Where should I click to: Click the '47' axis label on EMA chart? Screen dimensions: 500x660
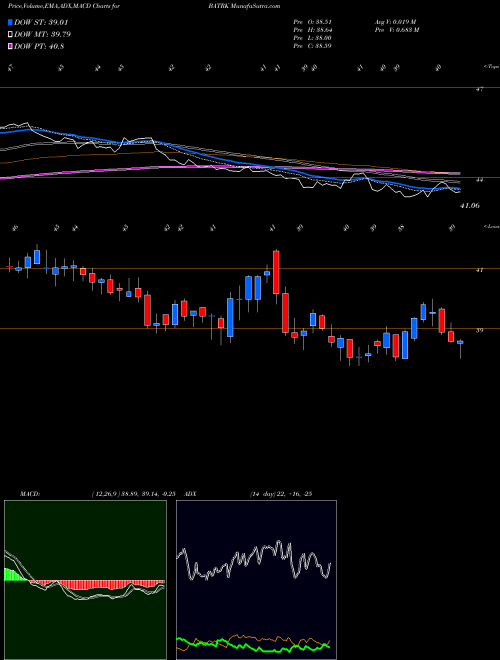point(479,89)
